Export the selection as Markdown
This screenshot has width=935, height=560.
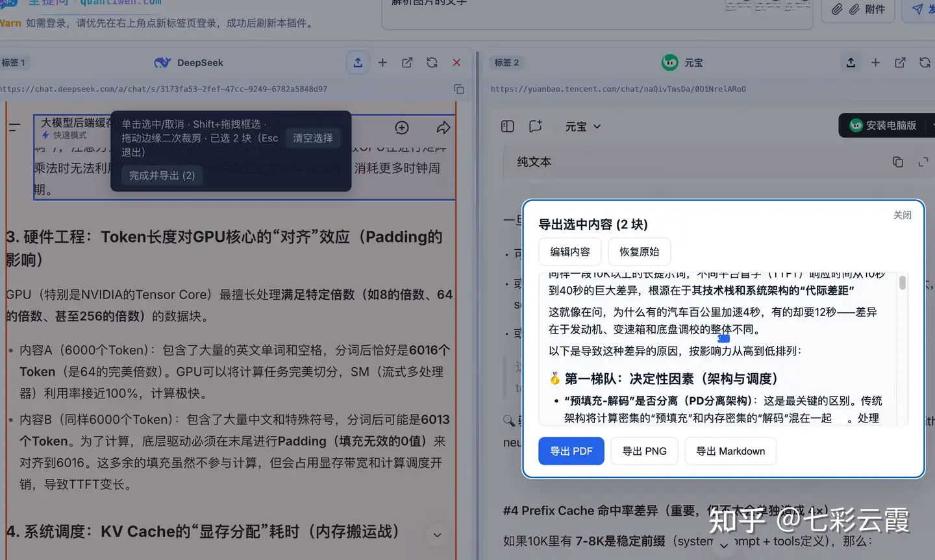pos(730,451)
